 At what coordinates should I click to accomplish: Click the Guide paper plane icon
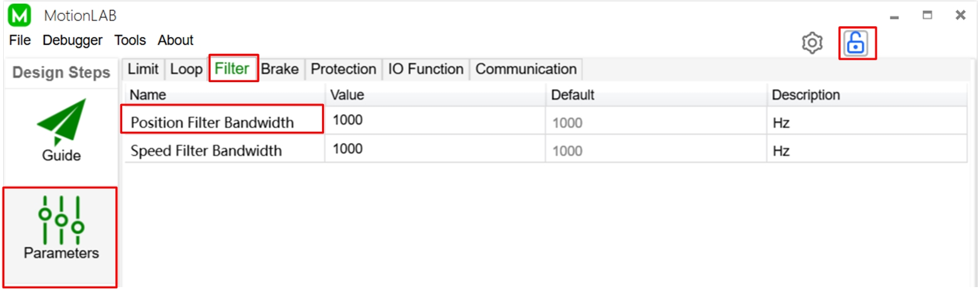[61, 123]
